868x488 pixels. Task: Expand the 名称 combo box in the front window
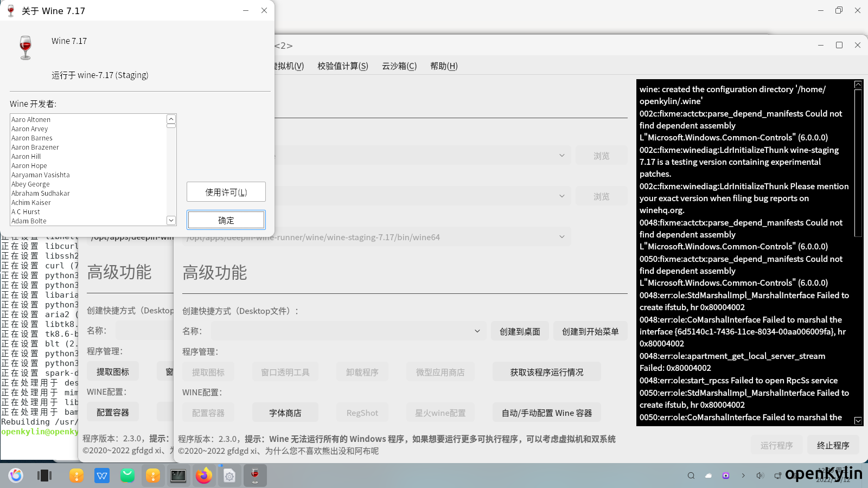pyautogui.click(x=477, y=331)
